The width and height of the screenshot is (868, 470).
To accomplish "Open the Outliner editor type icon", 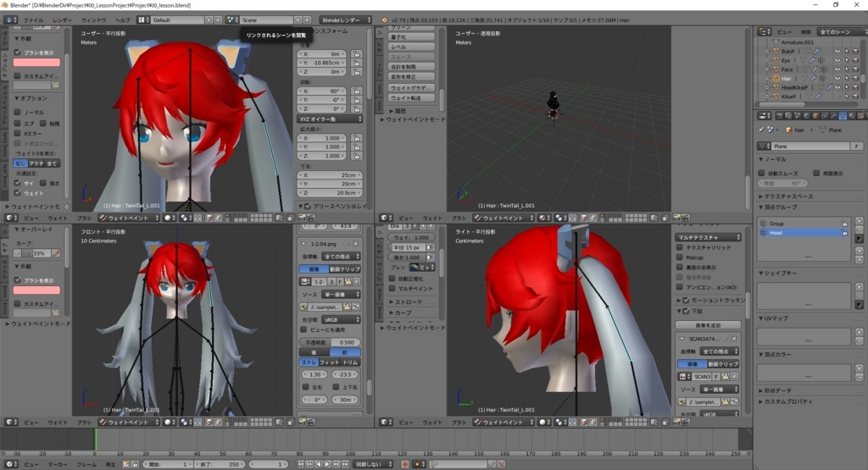I will (765, 32).
